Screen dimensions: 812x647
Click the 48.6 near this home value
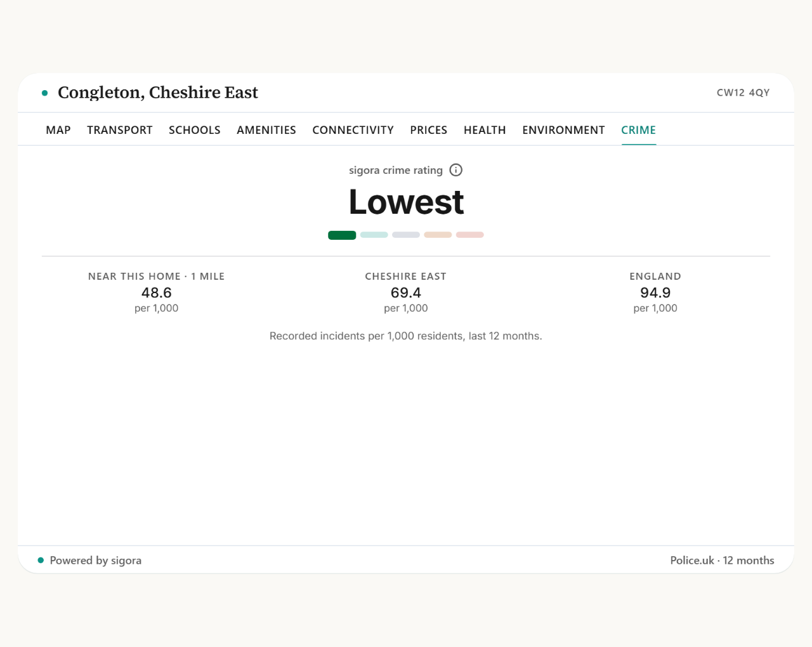pos(157,292)
